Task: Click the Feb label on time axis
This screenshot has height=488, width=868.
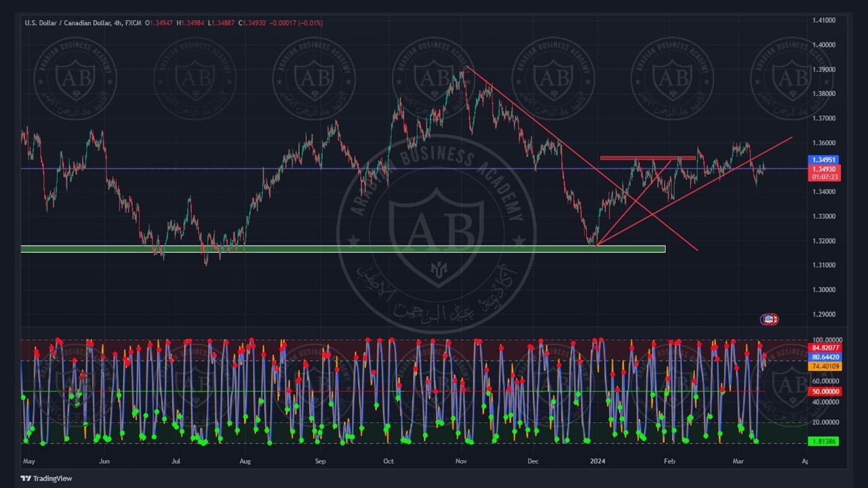Action: pyautogui.click(x=669, y=462)
